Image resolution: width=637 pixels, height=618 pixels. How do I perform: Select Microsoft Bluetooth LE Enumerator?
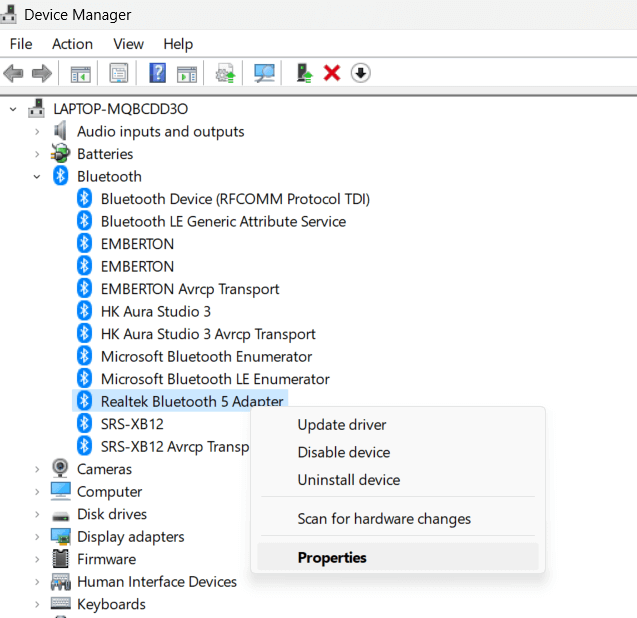(x=215, y=379)
